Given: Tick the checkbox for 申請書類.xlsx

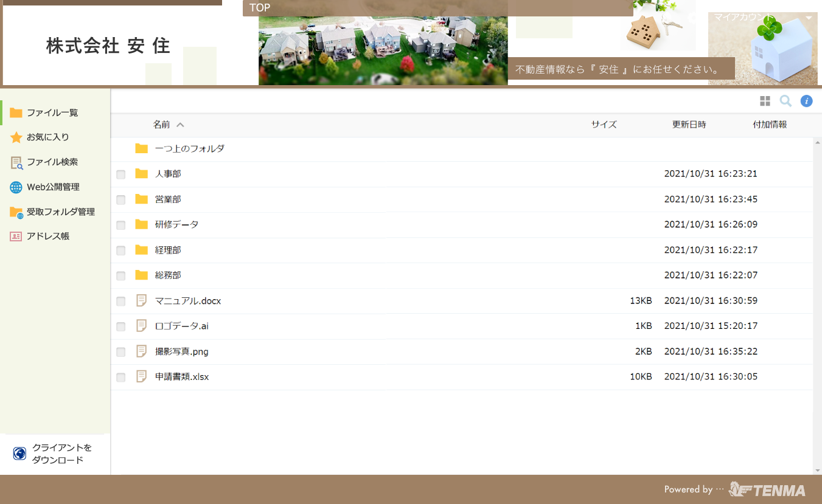Looking at the screenshot, I should pyautogui.click(x=121, y=378).
